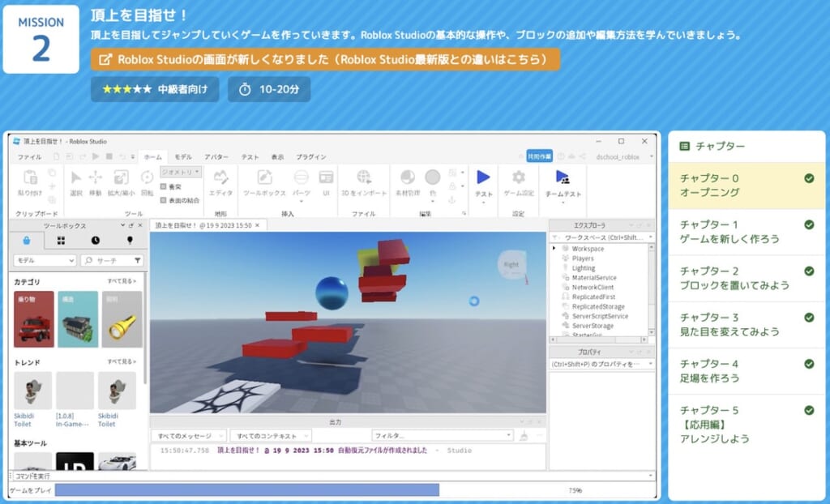Open the モデル category dropdown in toolbox
Viewport: 830px width, 504px height.
tap(45, 261)
